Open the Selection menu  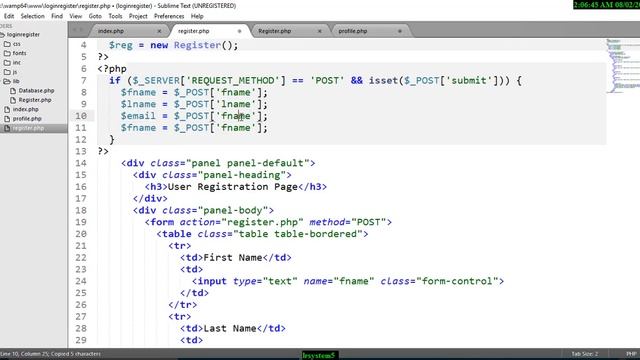pos(33,16)
